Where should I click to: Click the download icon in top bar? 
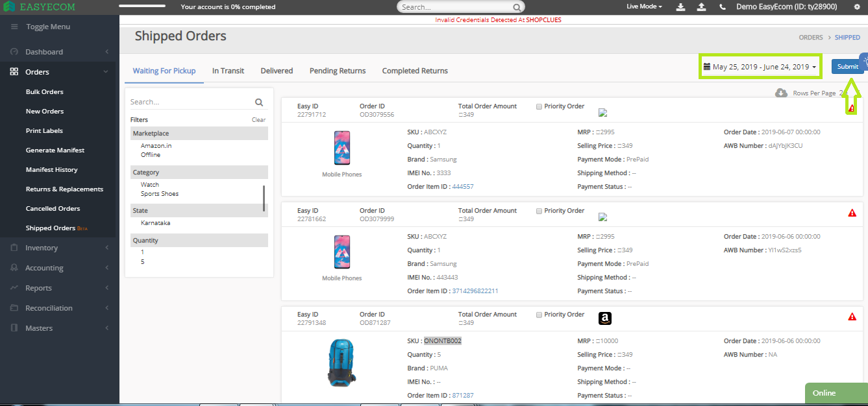(x=680, y=6)
